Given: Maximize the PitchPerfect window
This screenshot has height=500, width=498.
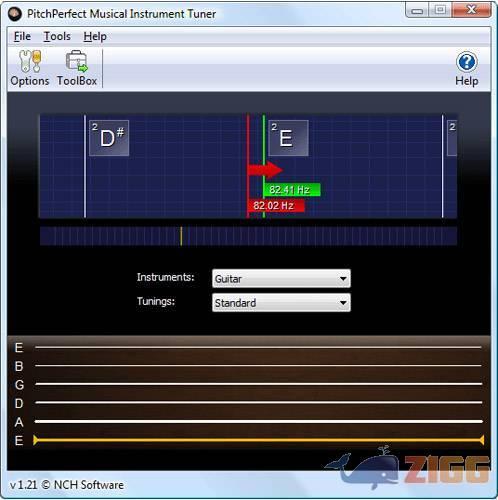Looking at the screenshot, I should (440, 10).
